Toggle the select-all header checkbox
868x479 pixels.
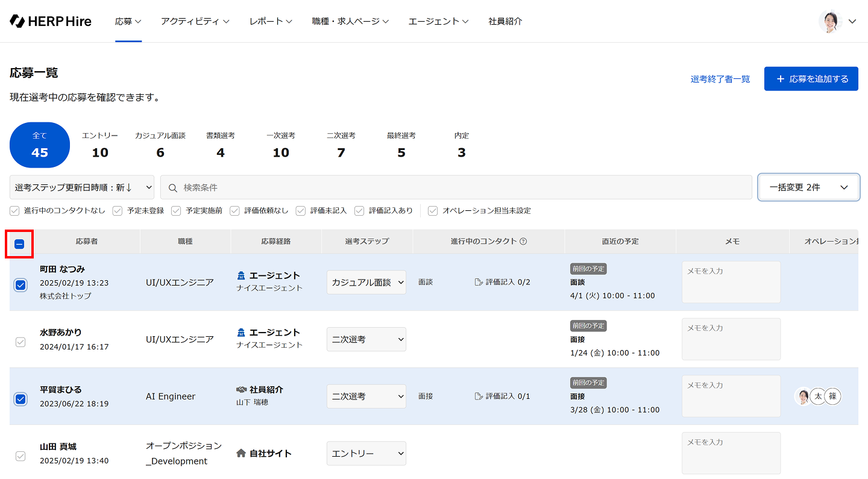[19, 244]
